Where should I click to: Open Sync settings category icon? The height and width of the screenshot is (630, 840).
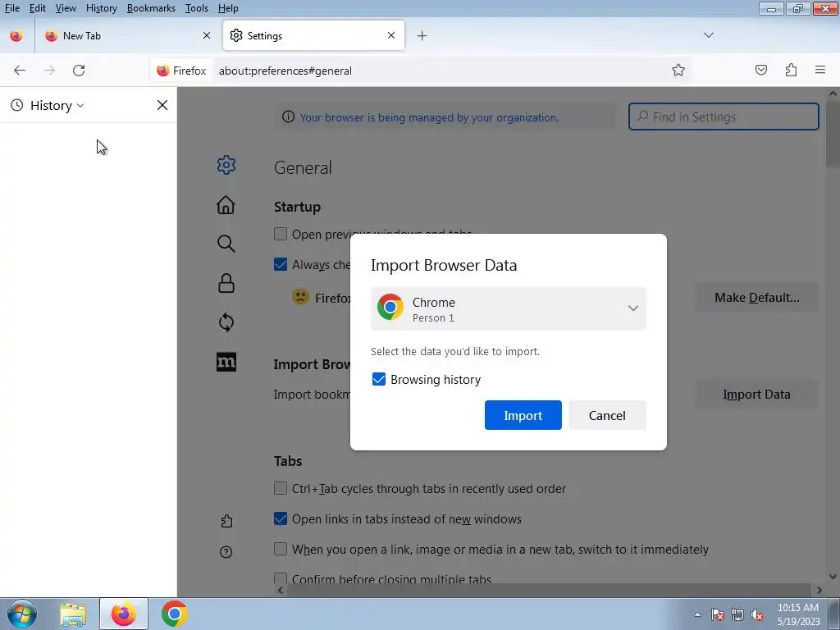click(x=226, y=322)
